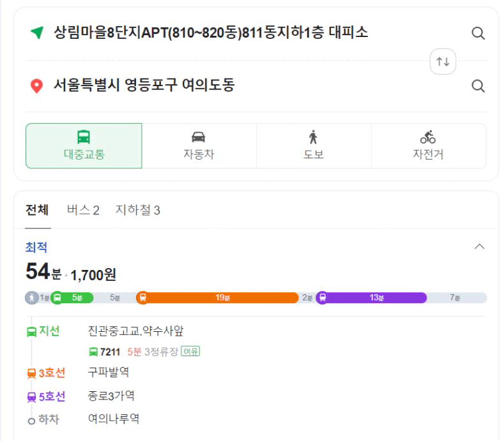Screen dimensions: 504x441
Task: Choose 자전거 bicycle mode
Action: (x=428, y=146)
